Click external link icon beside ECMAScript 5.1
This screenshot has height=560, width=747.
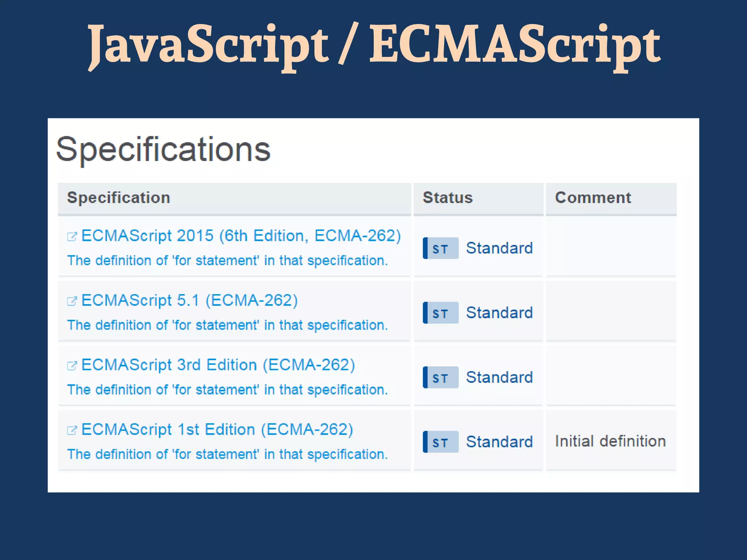72,301
